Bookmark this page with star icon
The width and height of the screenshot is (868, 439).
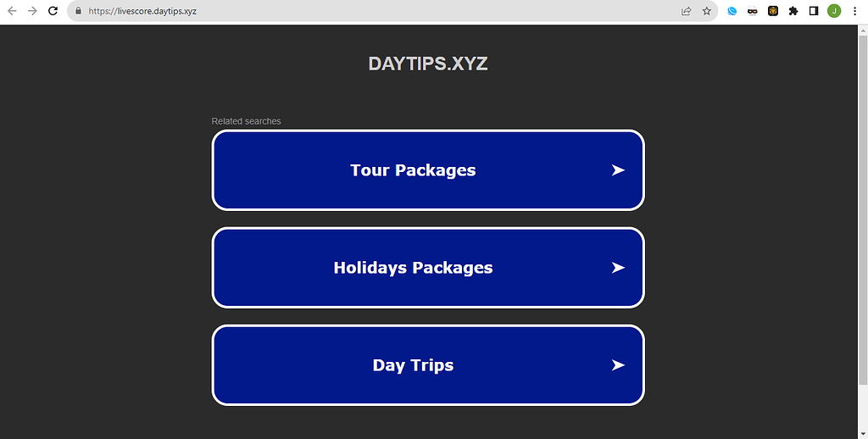pos(706,11)
